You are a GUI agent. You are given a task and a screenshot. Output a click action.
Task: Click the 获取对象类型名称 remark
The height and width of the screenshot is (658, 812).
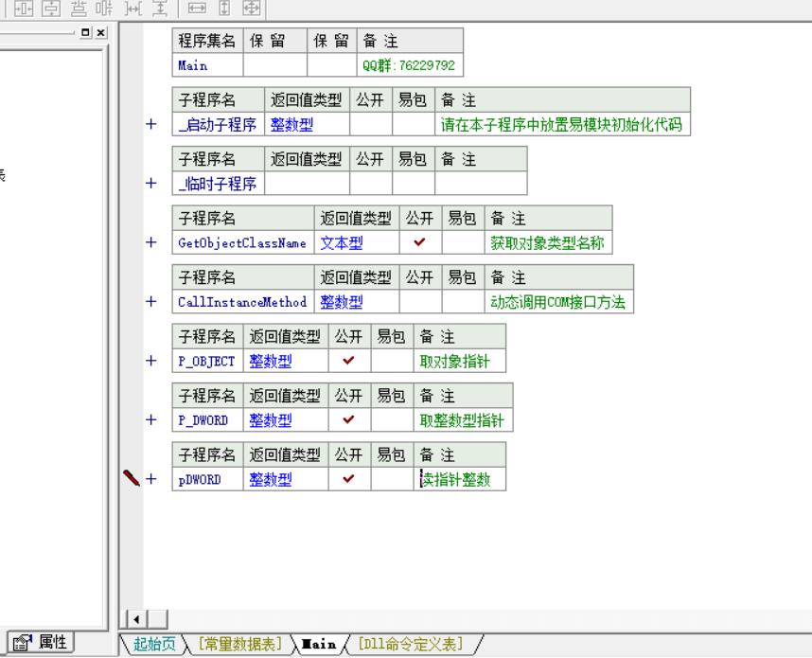pos(548,242)
